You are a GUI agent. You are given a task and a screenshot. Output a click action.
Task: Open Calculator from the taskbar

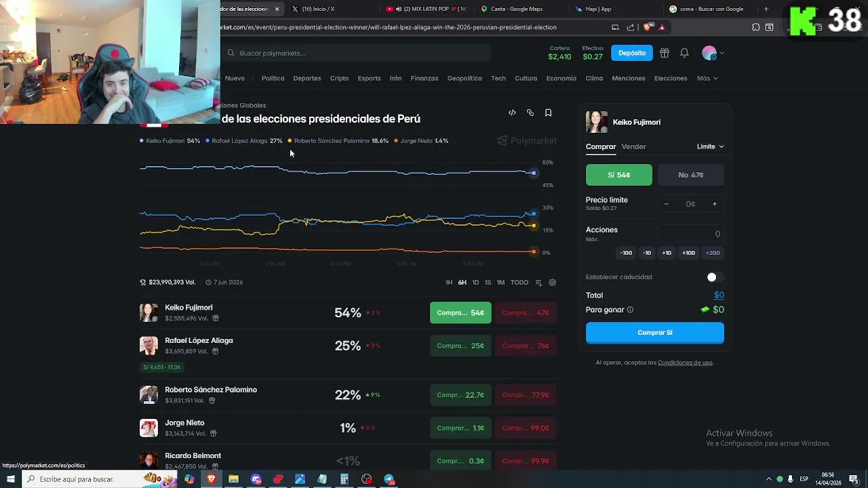coord(344,479)
